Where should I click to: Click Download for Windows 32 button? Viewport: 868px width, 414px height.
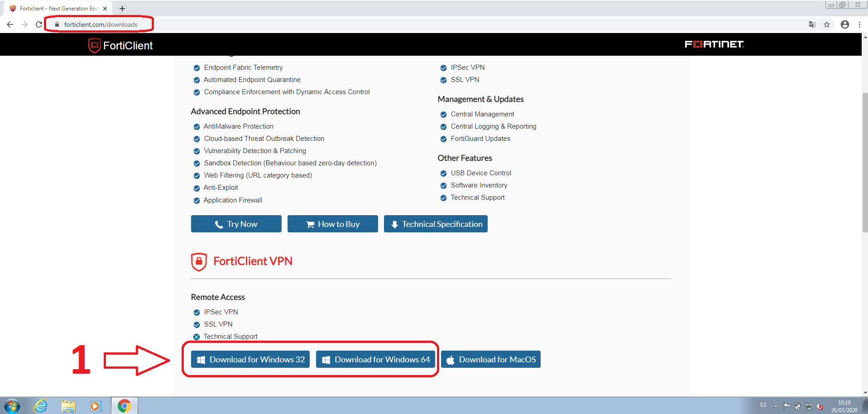[x=250, y=360]
